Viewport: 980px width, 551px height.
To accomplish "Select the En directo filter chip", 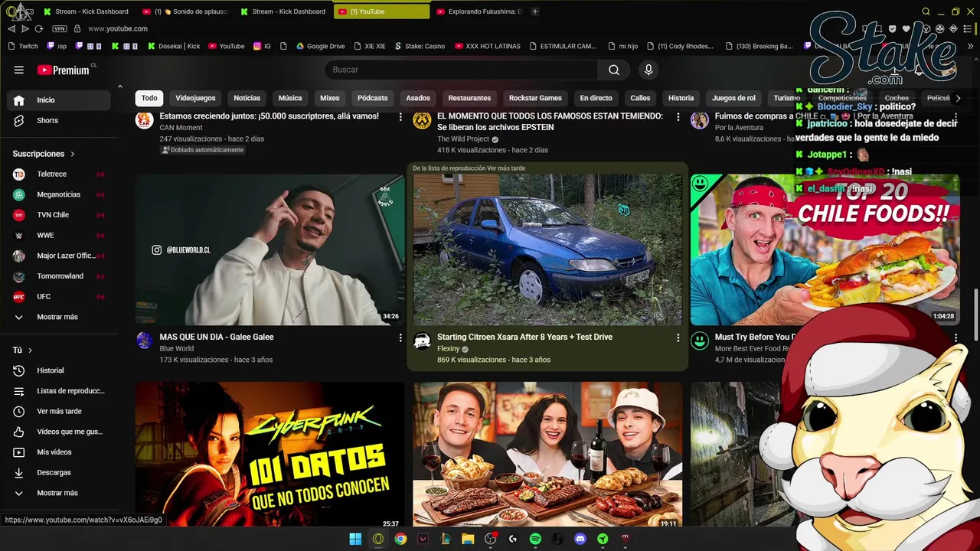I will tap(596, 98).
